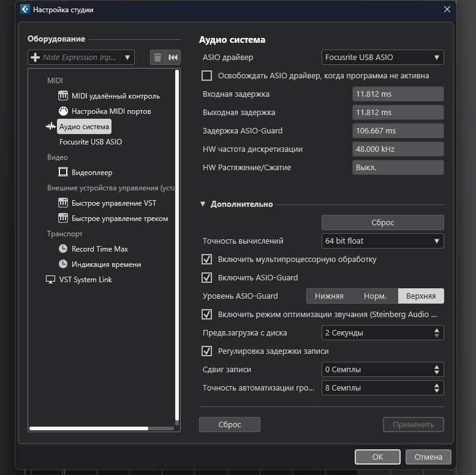Click the Быстрое управление VST icon
The image size is (476, 475).
63,203
